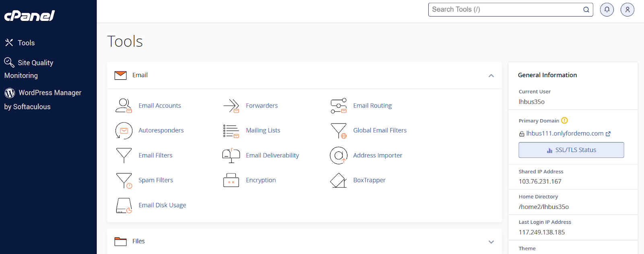Open the Email Routing link
The image size is (644, 254).
pos(372,105)
